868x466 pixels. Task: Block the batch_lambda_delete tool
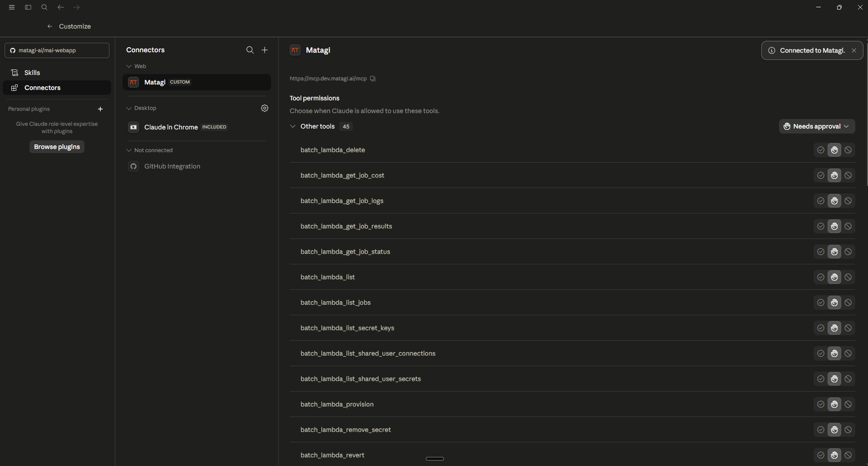[848, 150]
